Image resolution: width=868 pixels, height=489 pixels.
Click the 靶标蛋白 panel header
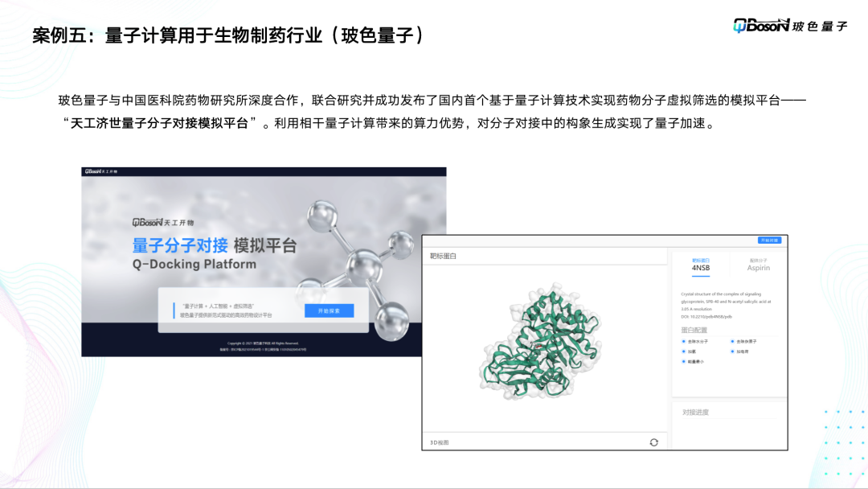(444, 256)
